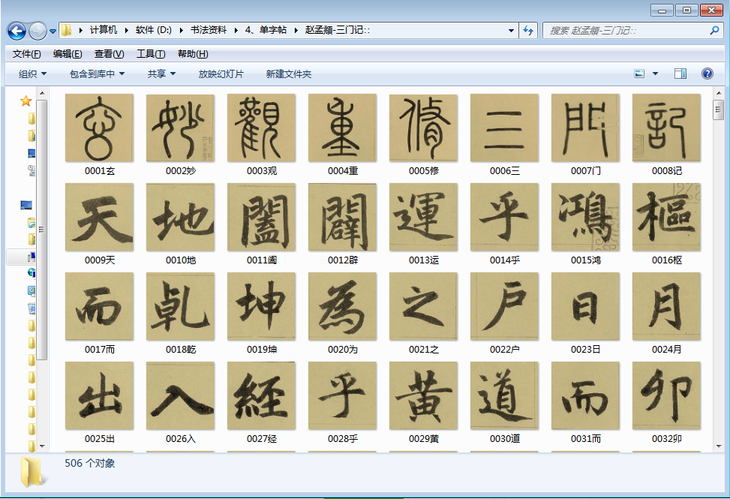730x499 pixels.
Task: Click the Back navigation arrow button
Action: click(x=17, y=31)
